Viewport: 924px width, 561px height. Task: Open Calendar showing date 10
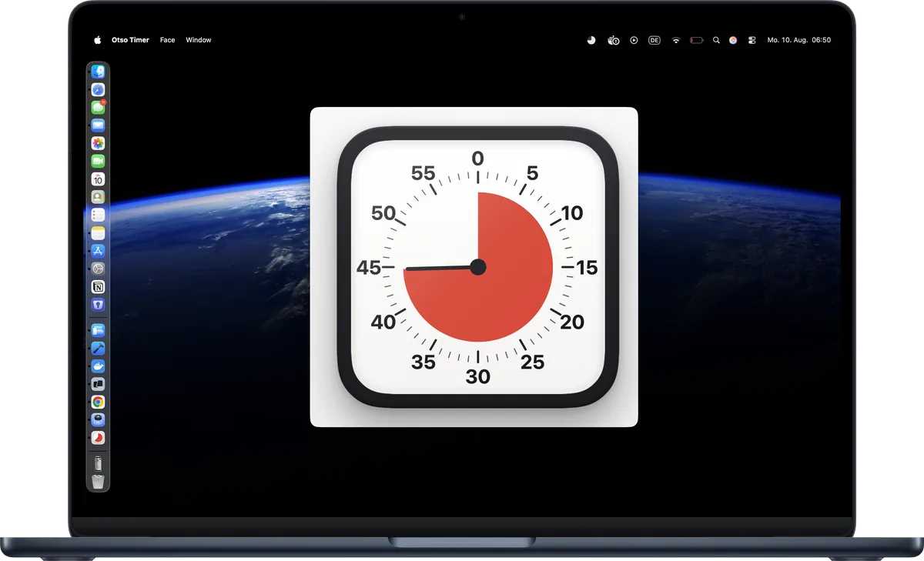98,179
